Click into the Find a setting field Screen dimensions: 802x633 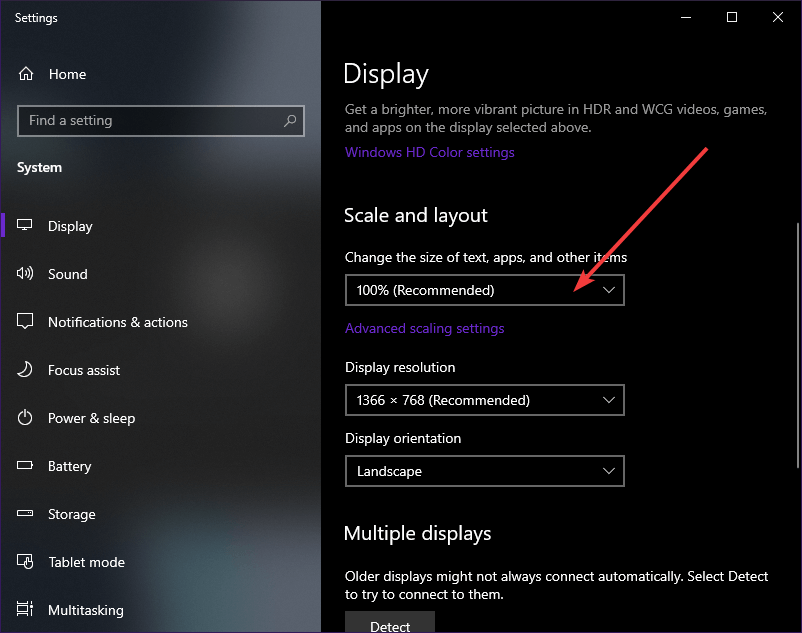click(150, 121)
